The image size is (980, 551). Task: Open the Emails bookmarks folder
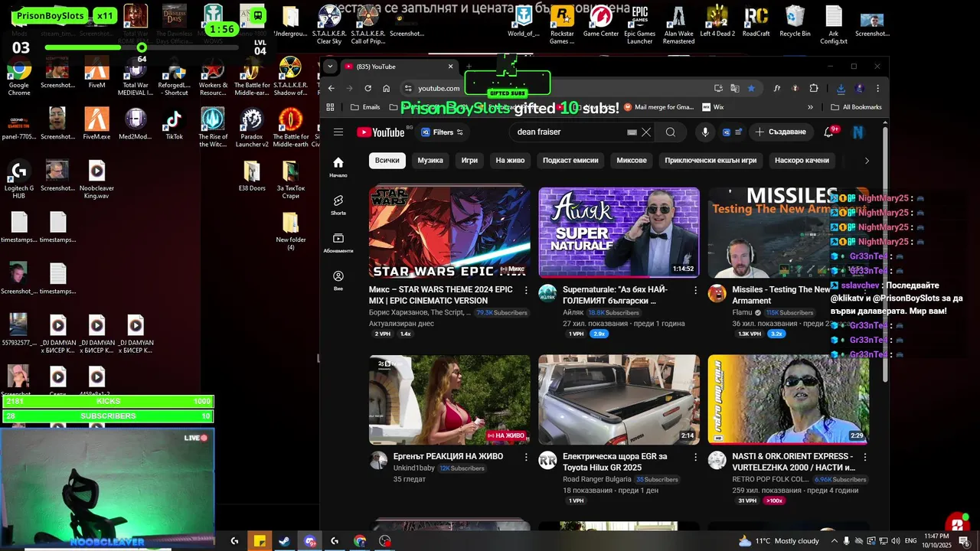point(365,107)
